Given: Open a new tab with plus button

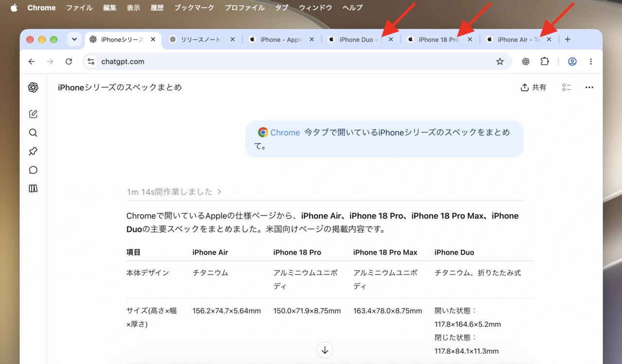Looking at the screenshot, I should point(568,39).
